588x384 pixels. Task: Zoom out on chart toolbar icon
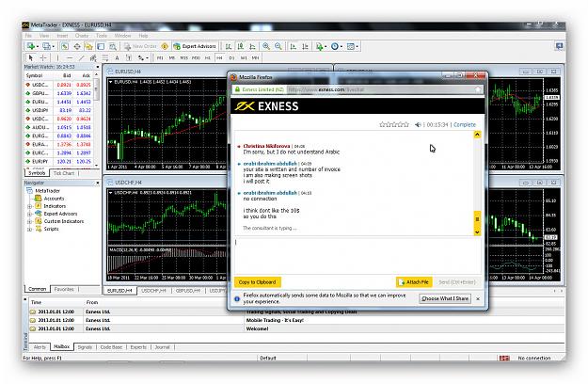coord(278,46)
